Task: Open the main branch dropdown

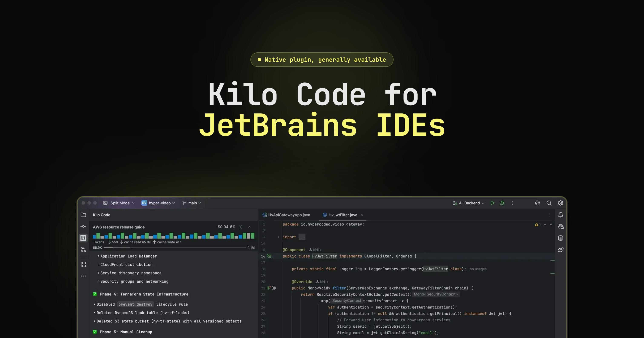Action: point(191,203)
